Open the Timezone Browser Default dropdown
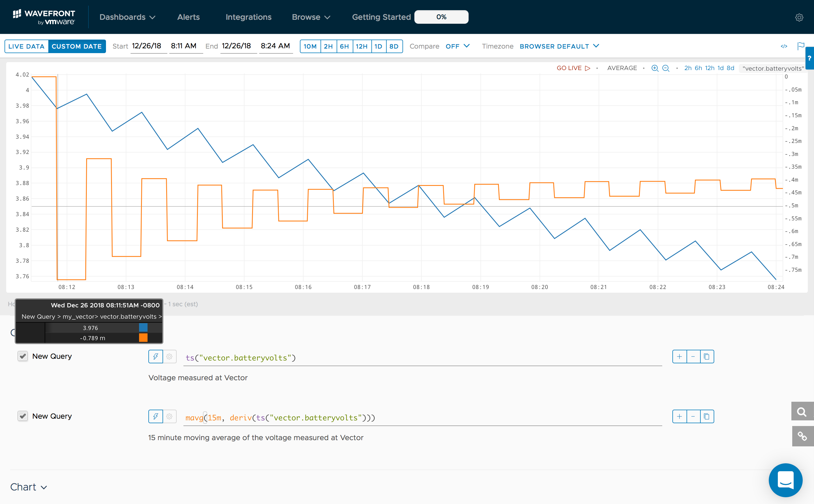The width and height of the screenshot is (814, 504). click(559, 46)
